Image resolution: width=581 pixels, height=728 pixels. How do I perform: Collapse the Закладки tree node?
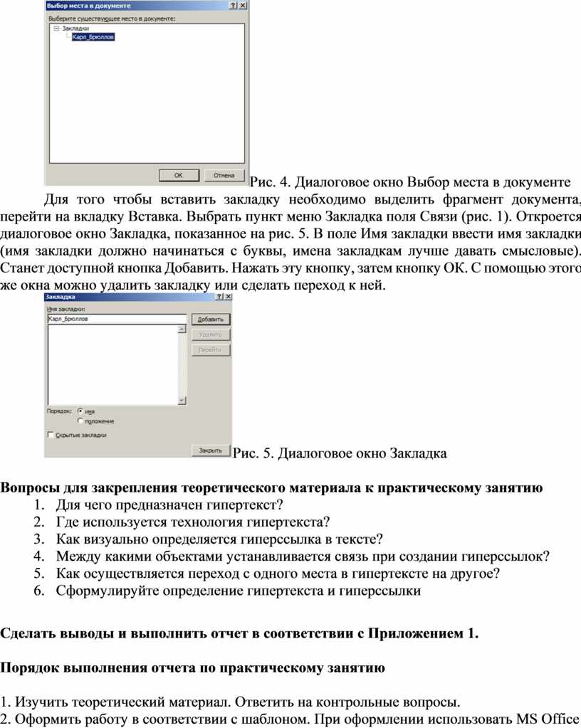pyautogui.click(x=56, y=28)
